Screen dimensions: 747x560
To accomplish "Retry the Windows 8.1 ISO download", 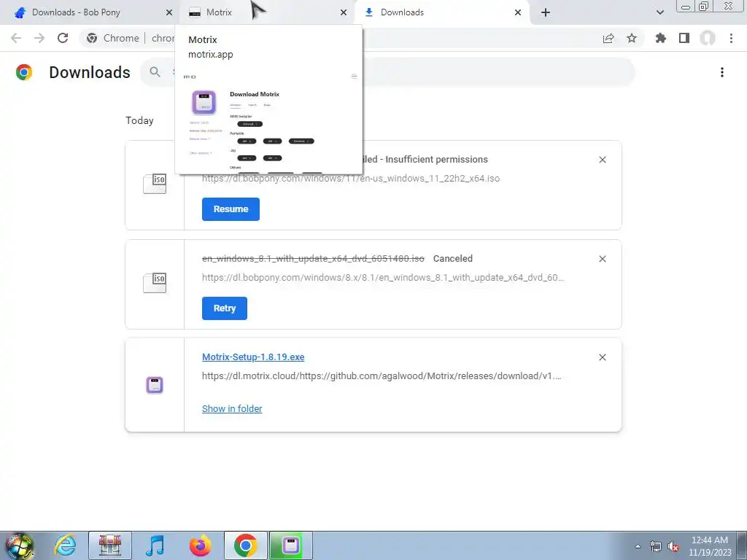I will pos(225,308).
